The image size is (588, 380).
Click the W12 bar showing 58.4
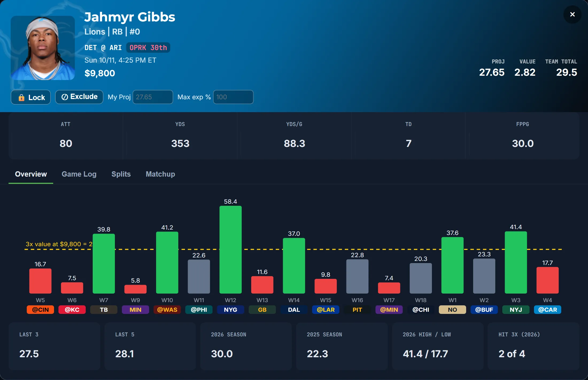(x=231, y=250)
